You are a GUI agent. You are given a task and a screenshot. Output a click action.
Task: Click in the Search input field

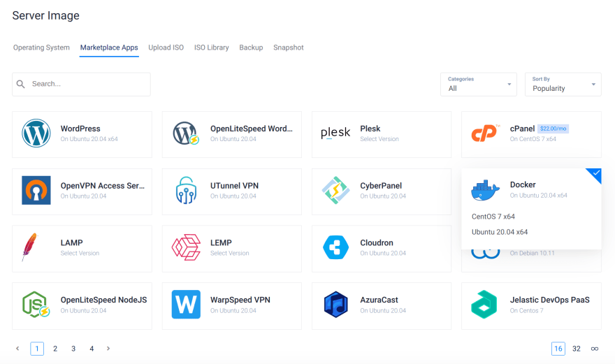coord(81,84)
